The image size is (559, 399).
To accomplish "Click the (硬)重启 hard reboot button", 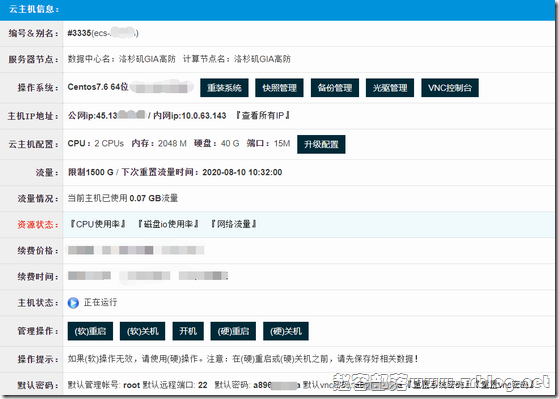I will pyautogui.click(x=233, y=331).
